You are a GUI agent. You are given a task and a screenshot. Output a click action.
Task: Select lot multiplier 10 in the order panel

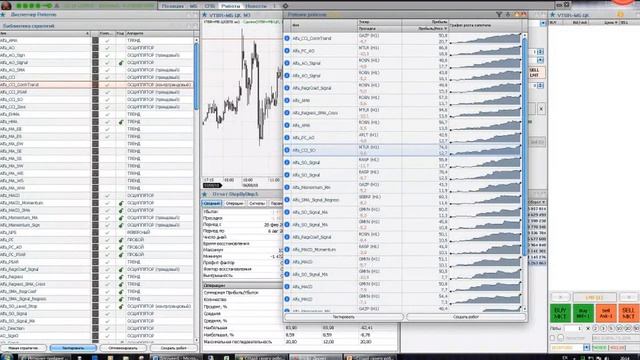[620, 329]
